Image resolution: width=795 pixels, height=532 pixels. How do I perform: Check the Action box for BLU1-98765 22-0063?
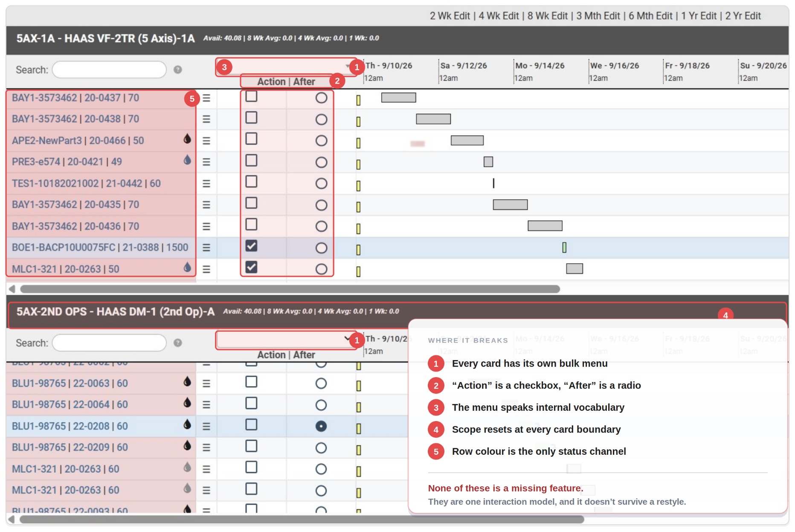(251, 382)
